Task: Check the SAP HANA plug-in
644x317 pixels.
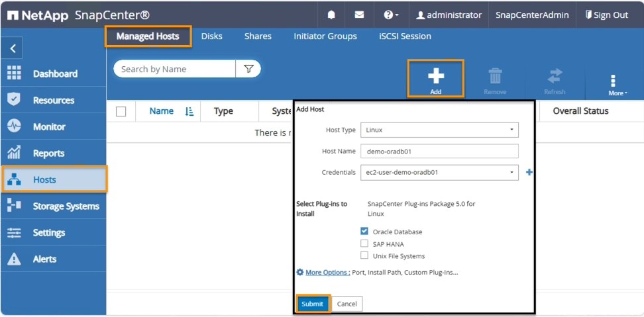Action: pos(364,244)
